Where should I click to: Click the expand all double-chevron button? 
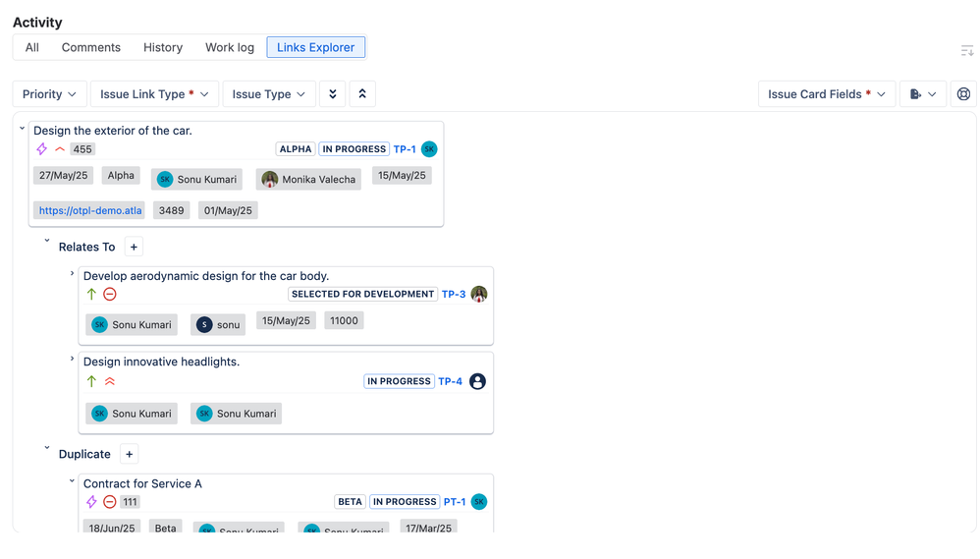tap(333, 94)
